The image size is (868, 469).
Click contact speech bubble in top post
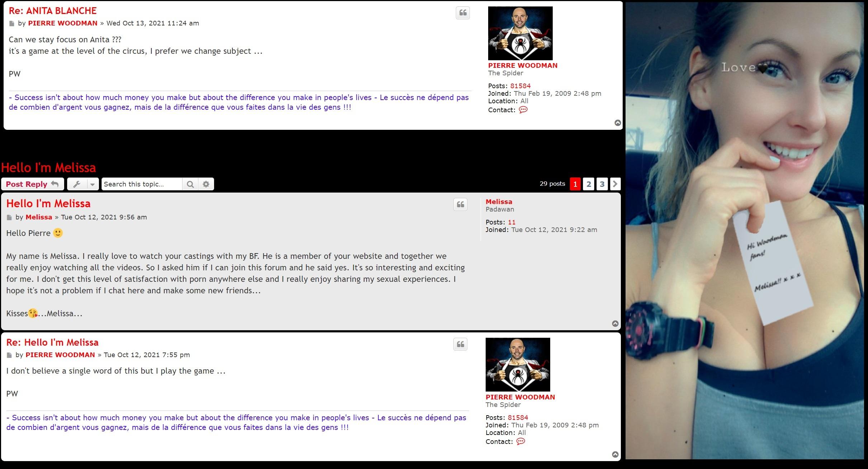click(x=523, y=110)
